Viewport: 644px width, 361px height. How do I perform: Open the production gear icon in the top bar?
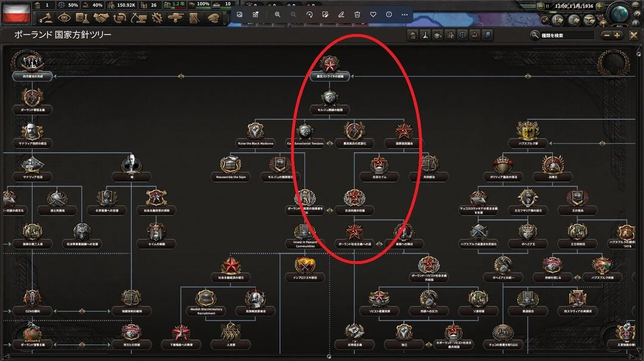pos(156,17)
